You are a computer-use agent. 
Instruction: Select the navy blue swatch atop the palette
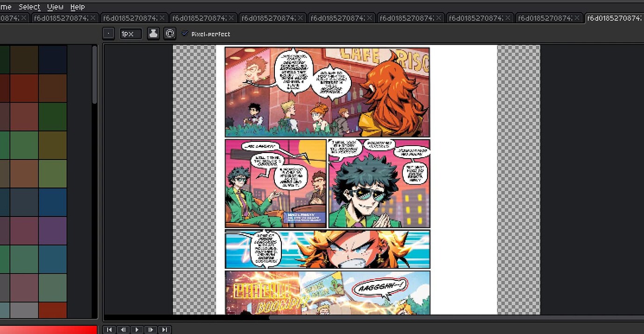click(53, 59)
